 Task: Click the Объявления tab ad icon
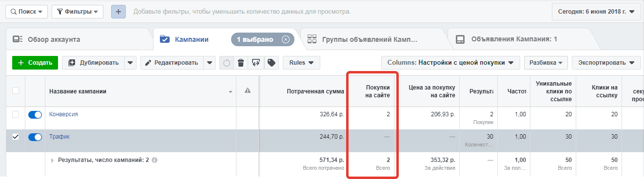pyautogui.click(x=460, y=39)
